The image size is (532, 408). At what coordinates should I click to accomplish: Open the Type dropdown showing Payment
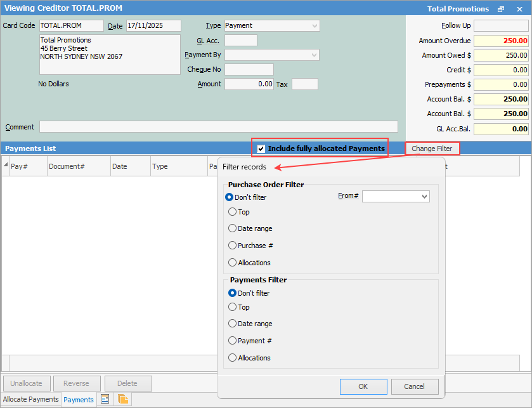[x=314, y=26]
